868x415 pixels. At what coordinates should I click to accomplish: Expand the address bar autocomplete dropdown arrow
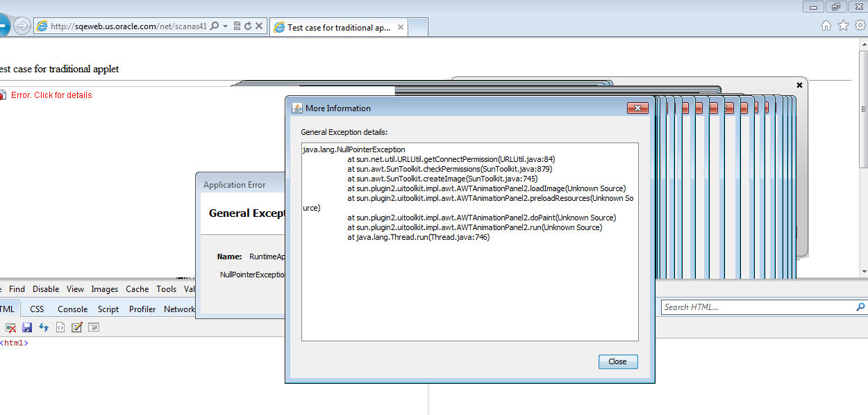(226, 26)
